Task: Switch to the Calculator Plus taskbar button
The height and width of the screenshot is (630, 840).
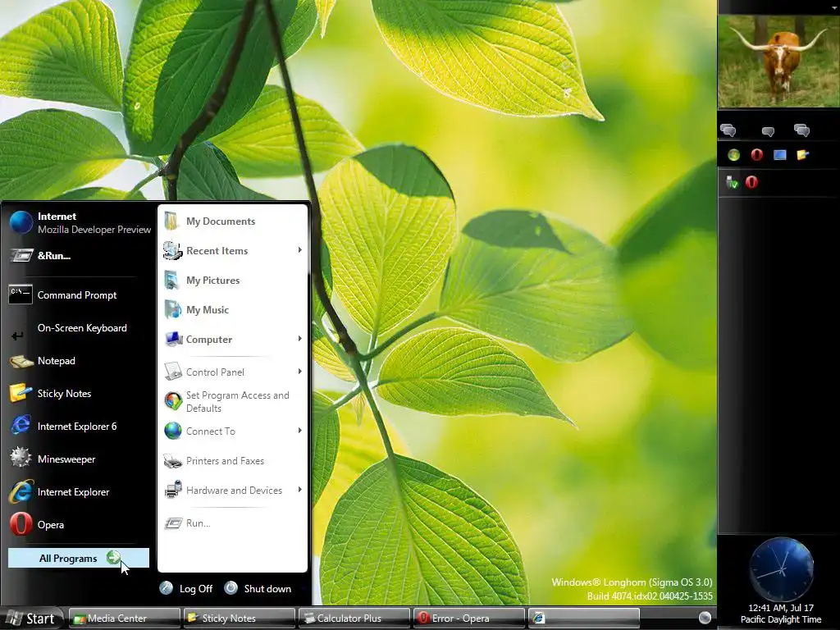Action: [354, 619]
